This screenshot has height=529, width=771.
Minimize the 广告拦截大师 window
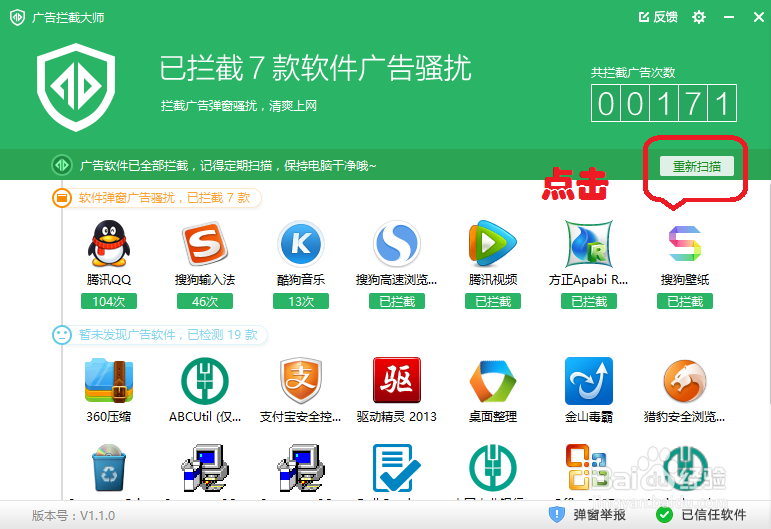point(729,17)
